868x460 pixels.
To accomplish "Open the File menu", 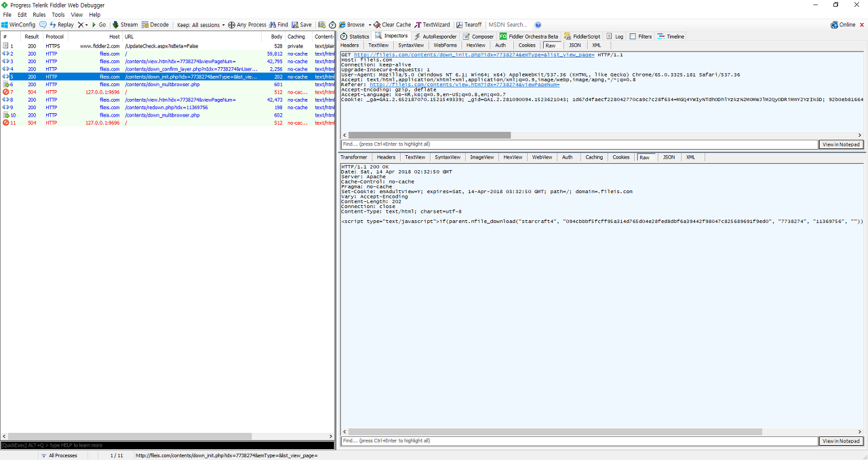I will coord(7,14).
